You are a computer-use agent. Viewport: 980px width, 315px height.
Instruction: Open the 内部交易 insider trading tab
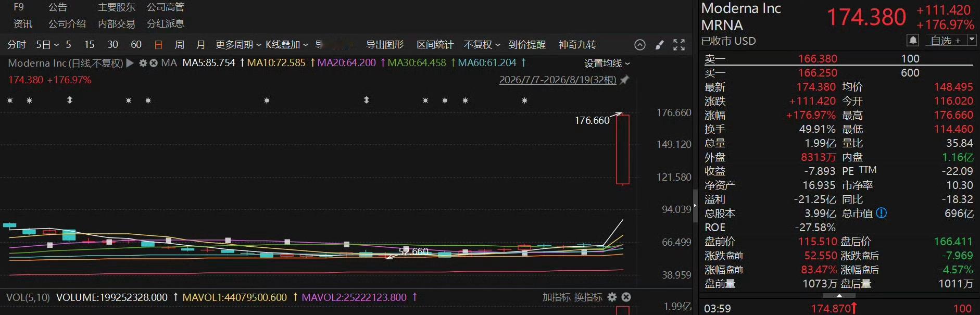(117, 24)
